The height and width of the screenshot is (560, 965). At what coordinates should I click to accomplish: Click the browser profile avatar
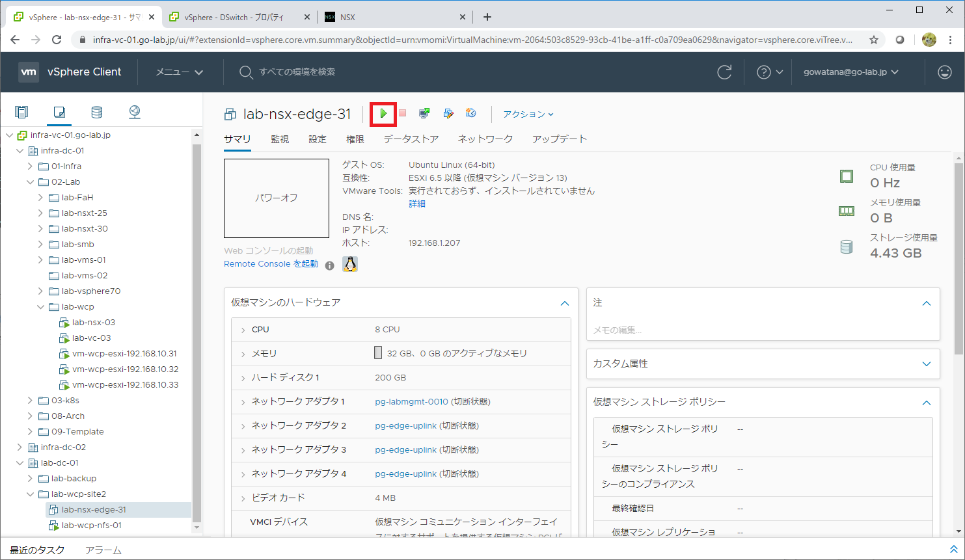click(x=929, y=40)
